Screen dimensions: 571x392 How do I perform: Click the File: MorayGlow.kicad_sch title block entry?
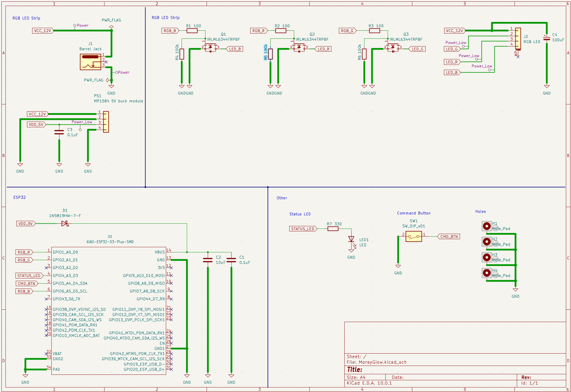[x=376, y=362]
